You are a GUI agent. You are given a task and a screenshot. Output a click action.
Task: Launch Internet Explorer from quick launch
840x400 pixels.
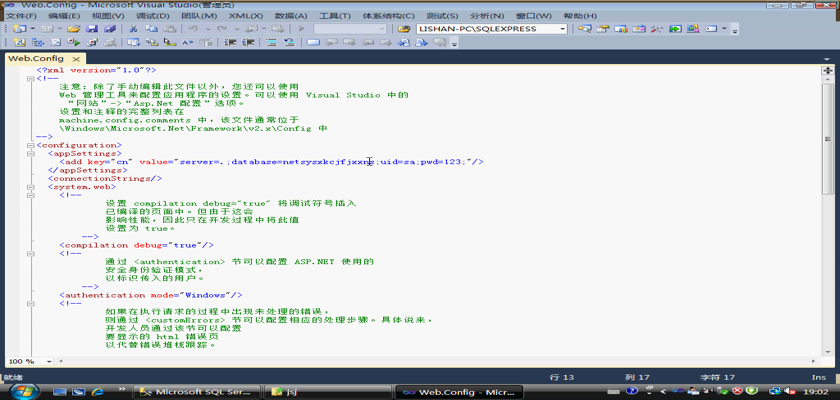pyautogui.click(x=98, y=392)
